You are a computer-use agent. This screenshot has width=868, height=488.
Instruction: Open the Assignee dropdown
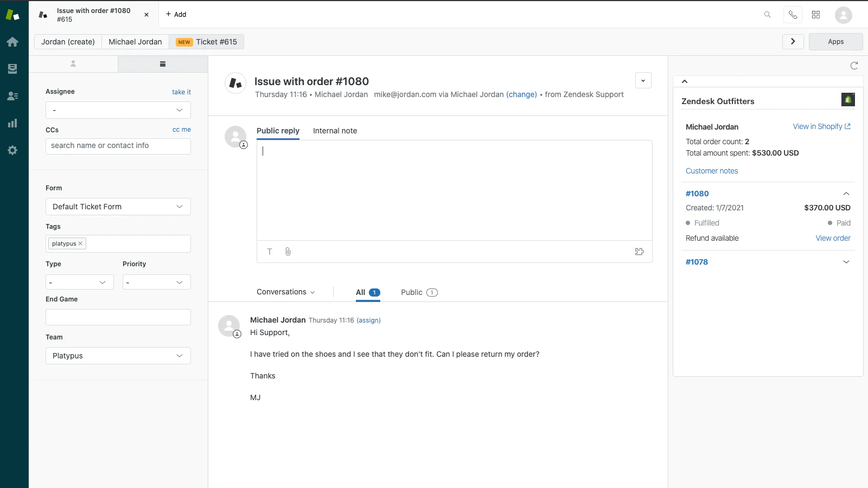pyautogui.click(x=118, y=110)
